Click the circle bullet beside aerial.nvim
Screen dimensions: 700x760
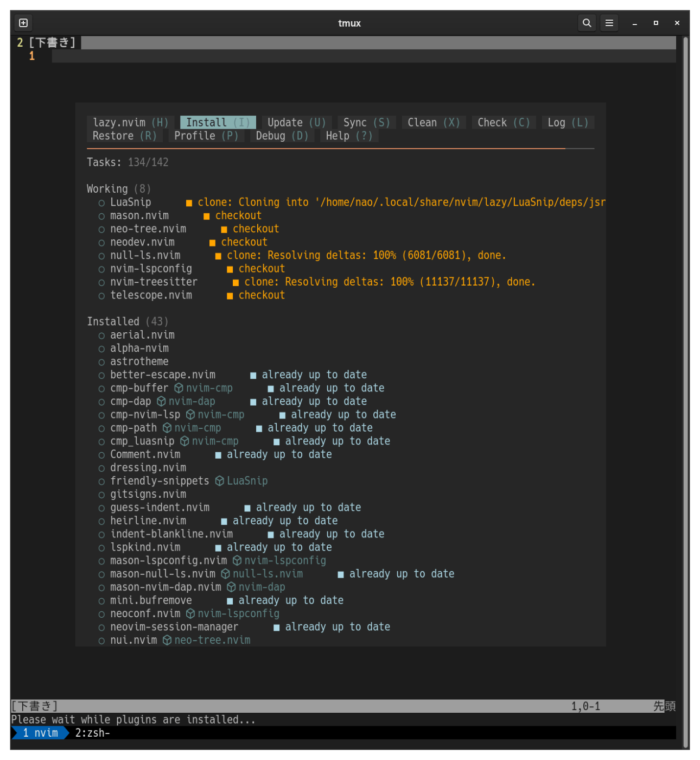click(x=101, y=335)
